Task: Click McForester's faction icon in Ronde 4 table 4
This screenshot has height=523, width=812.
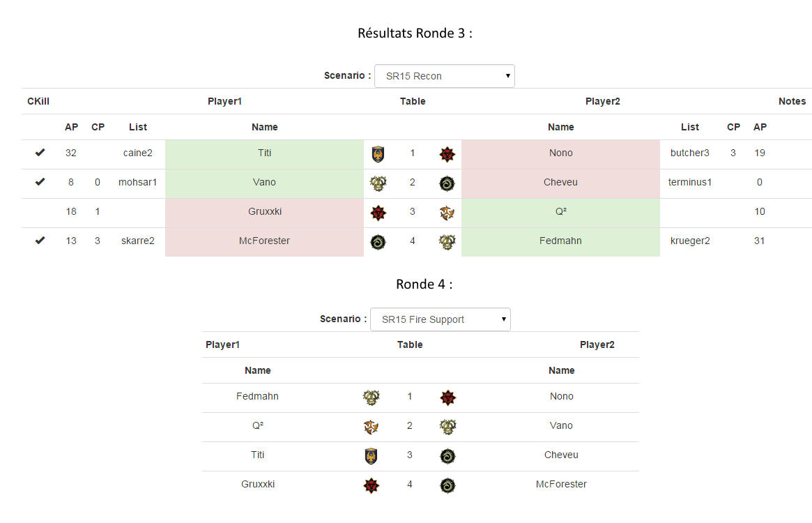Action: [x=447, y=485]
